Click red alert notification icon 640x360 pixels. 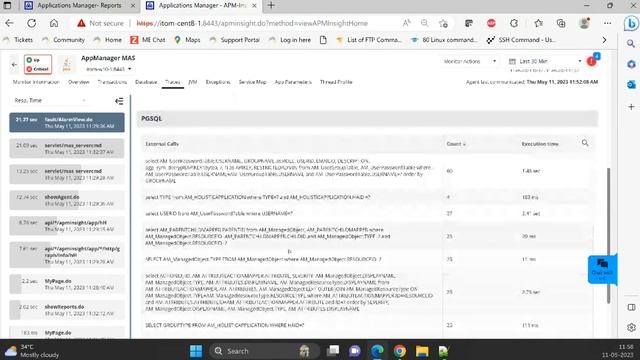(591, 61)
